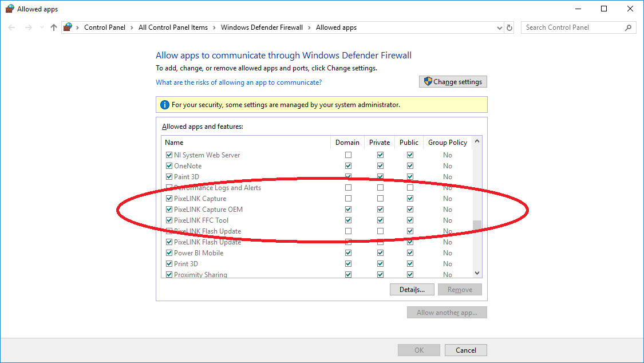Click the up one level arrow

coord(53,27)
